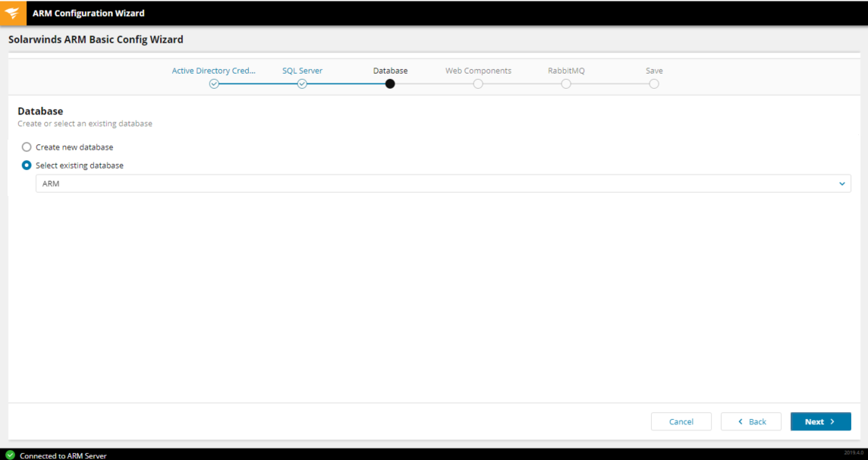The image size is (868, 460).
Task: Click the RabbitMQ step circle
Action: (566, 84)
